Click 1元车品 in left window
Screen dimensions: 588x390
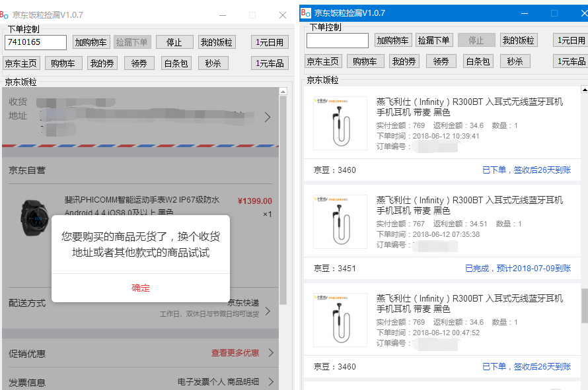[x=270, y=63]
